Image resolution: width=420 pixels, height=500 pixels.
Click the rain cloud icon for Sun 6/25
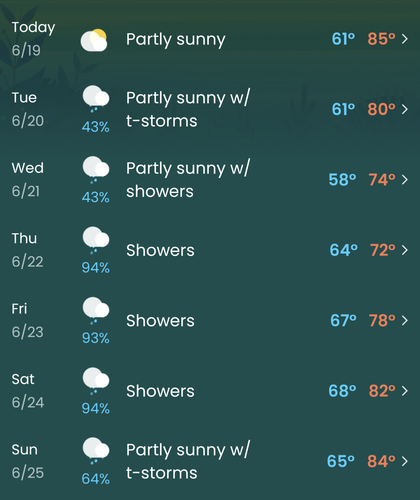click(96, 451)
